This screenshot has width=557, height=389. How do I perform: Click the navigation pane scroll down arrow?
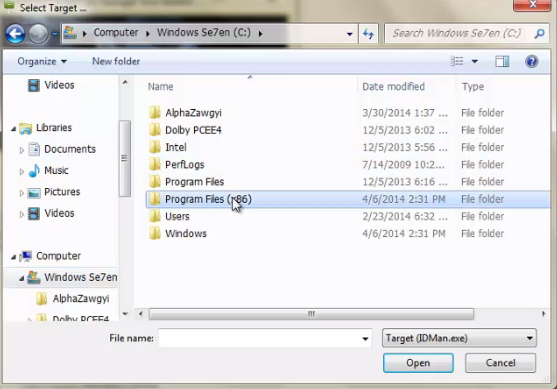pyautogui.click(x=125, y=314)
